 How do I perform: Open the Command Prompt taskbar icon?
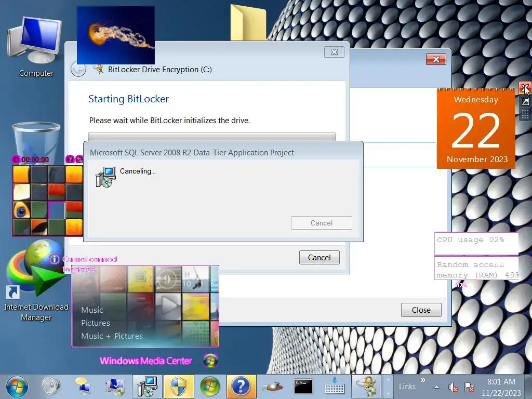pyautogui.click(x=303, y=387)
